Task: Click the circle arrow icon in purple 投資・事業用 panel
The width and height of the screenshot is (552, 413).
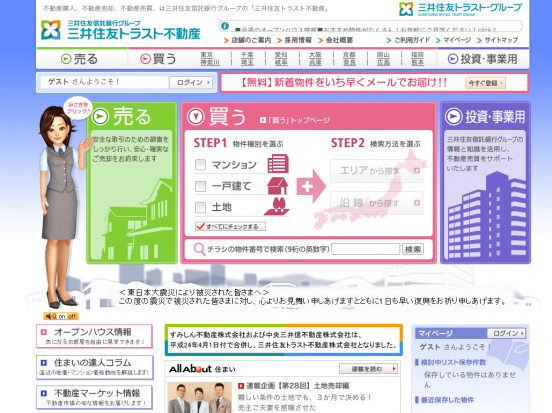Action: coord(454,117)
